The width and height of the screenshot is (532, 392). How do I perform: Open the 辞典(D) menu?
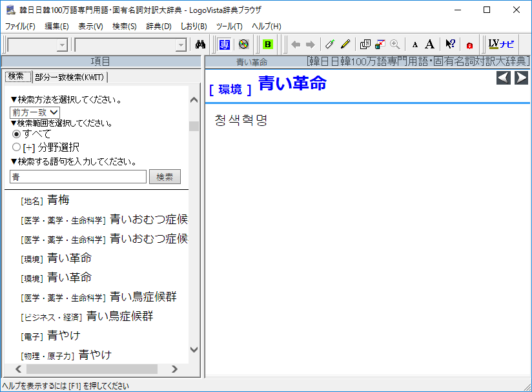pyautogui.click(x=158, y=26)
